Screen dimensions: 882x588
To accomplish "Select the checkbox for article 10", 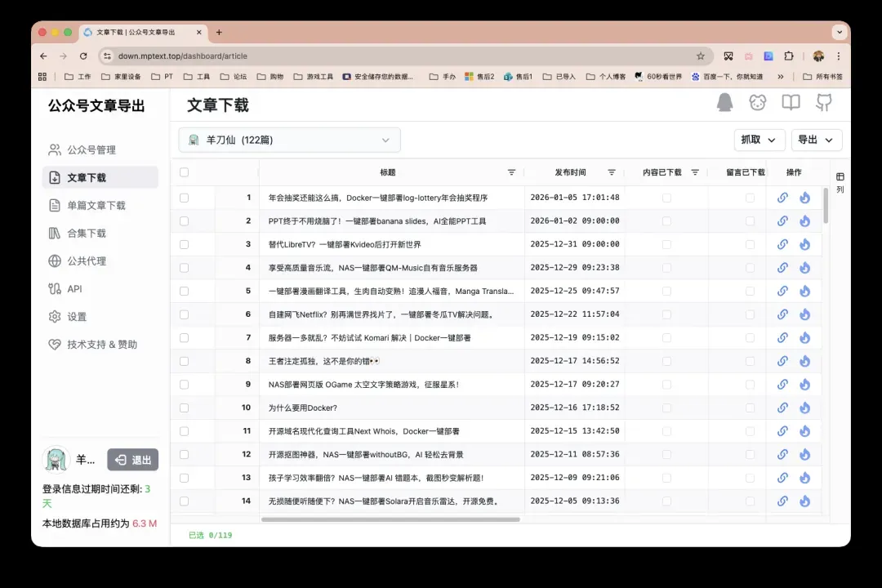I will (184, 408).
